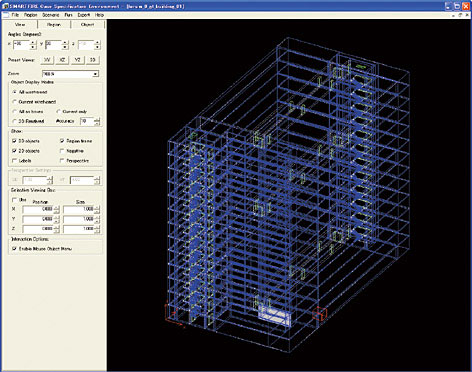This screenshot has width=472, height=372.
Task: Increase Z Size with its up arrow
Action: pos(97,227)
